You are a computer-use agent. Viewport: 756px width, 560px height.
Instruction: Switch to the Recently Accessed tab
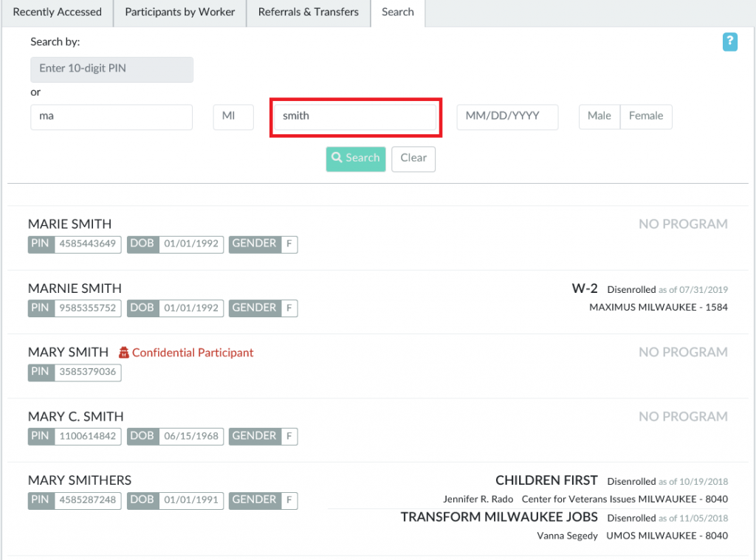coord(57,13)
